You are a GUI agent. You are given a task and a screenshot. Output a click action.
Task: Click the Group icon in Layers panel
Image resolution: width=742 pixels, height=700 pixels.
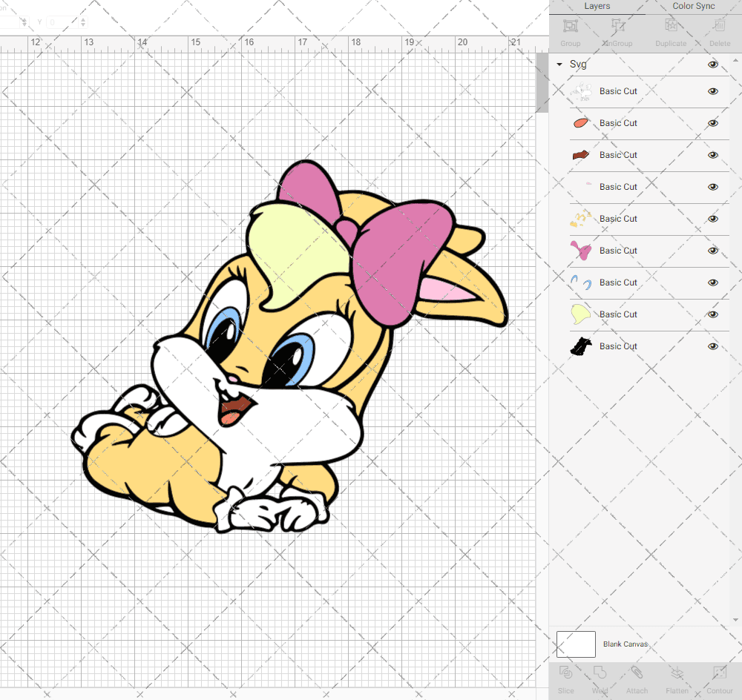click(570, 25)
